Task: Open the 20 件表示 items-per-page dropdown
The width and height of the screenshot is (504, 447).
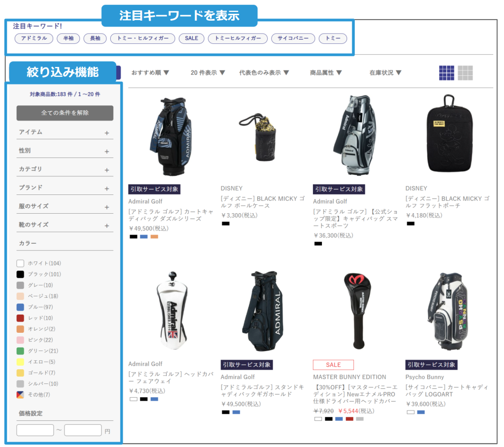Action: tap(208, 73)
